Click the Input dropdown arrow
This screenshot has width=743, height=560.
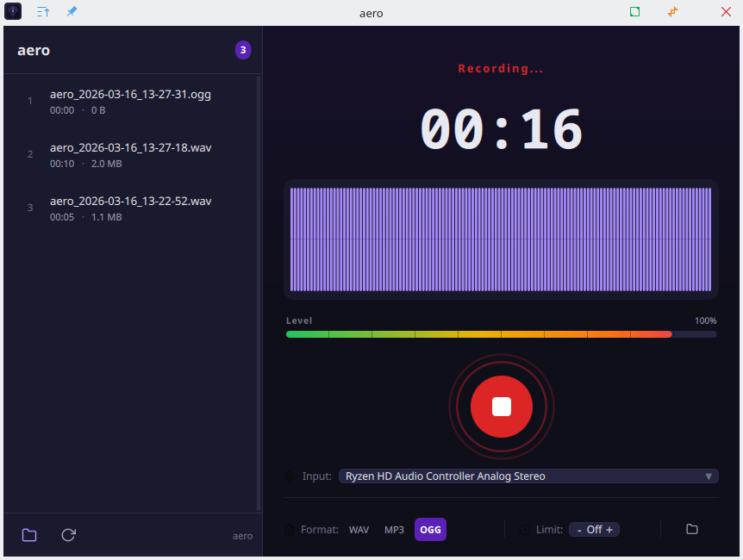[709, 476]
